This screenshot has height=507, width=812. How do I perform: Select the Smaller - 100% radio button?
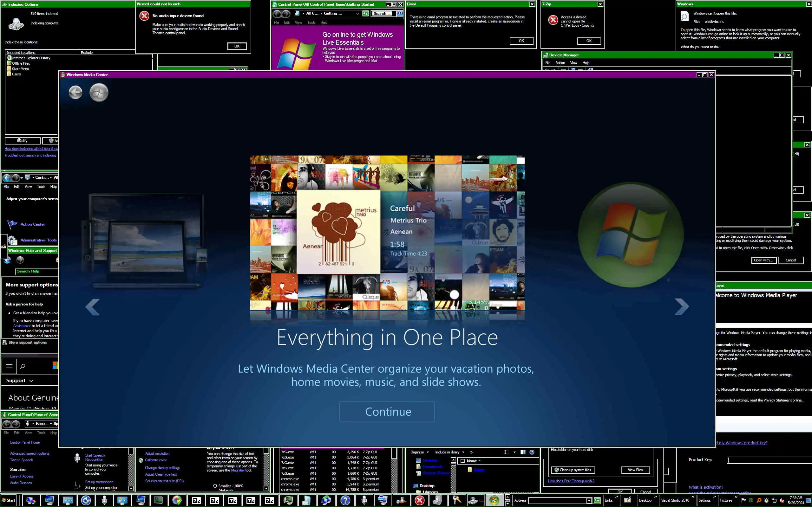pyautogui.click(x=215, y=486)
